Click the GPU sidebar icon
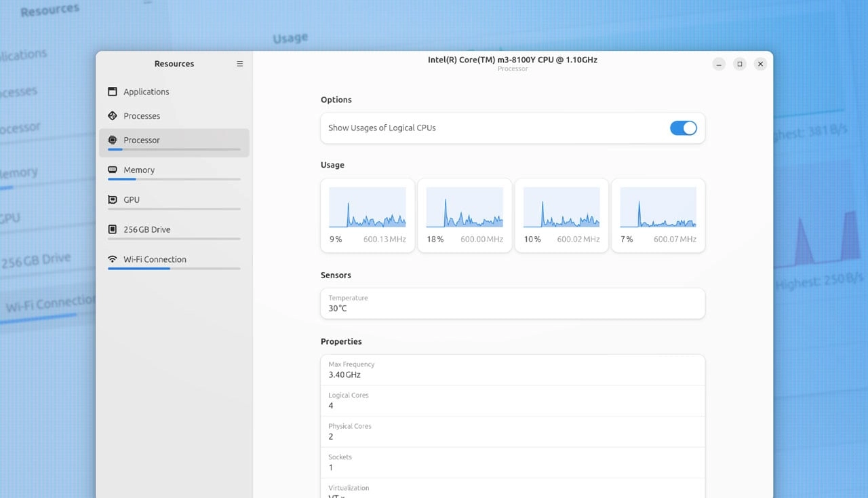The width and height of the screenshot is (868, 498). [112, 199]
